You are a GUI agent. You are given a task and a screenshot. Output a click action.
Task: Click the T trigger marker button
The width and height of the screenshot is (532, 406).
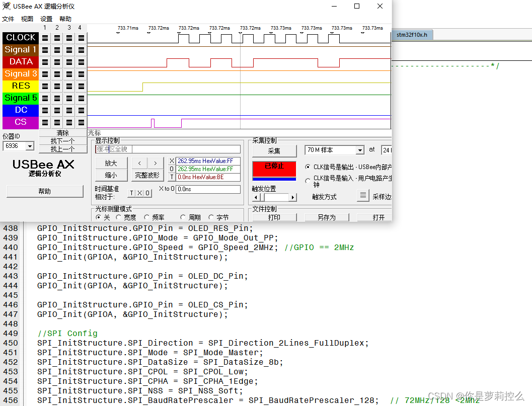pyautogui.click(x=172, y=177)
